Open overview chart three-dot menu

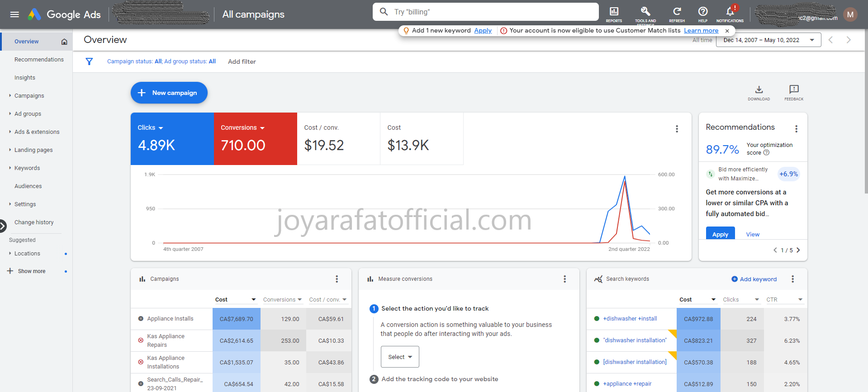677,129
